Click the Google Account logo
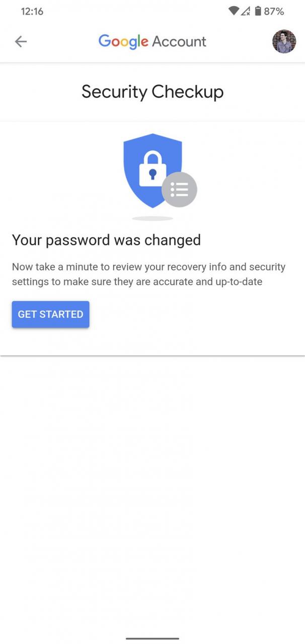The image size is (305, 644). pyautogui.click(x=152, y=41)
